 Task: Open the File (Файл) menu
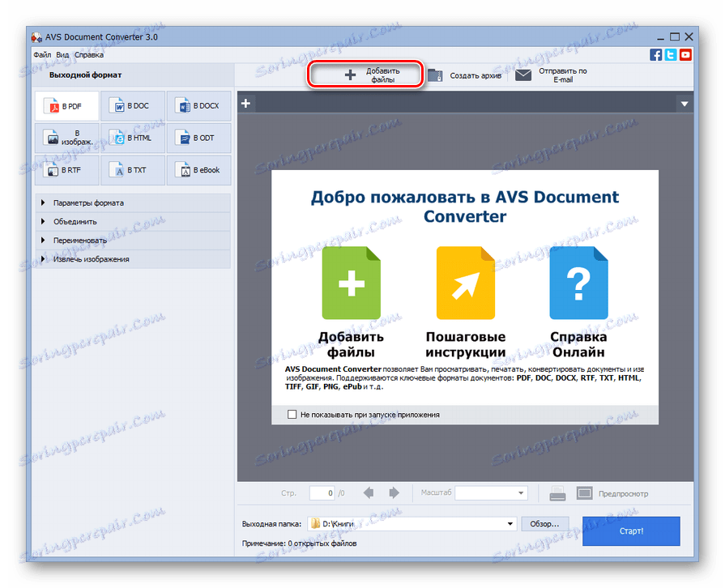[42, 54]
